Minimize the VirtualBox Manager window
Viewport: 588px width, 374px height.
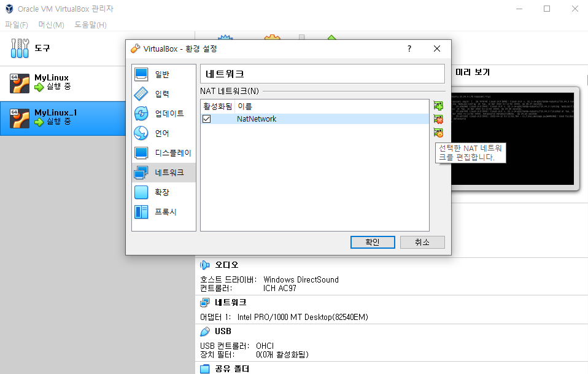tap(519, 9)
